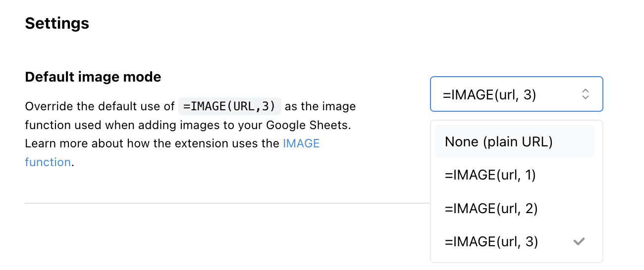Click the up-down chevron in the image mode select
The image size is (644, 270).
[x=585, y=94]
